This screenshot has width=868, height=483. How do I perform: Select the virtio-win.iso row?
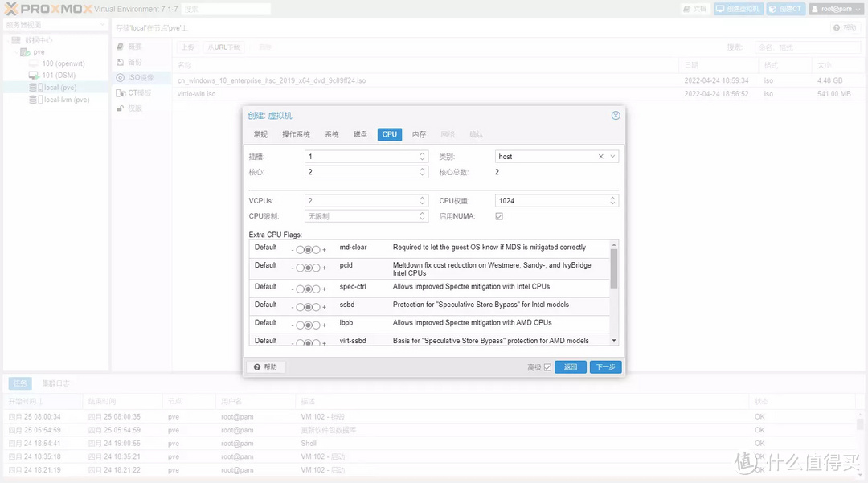[x=518, y=94]
